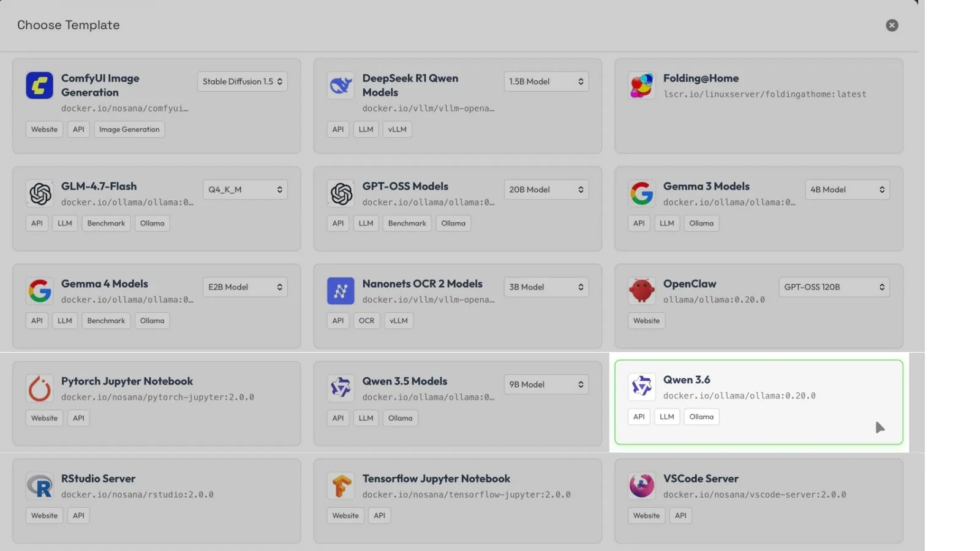Click the ComfyUI Image Generation logo icon
Screen dimensions: 980x551
click(39, 85)
